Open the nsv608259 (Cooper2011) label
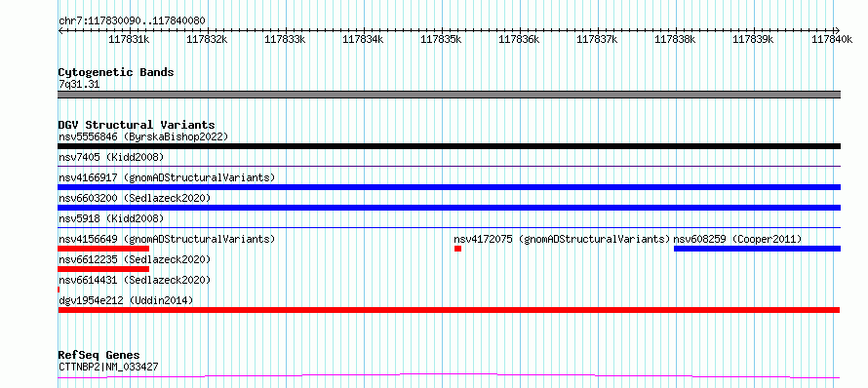Image resolution: width=868 pixels, height=388 pixels. click(737, 239)
